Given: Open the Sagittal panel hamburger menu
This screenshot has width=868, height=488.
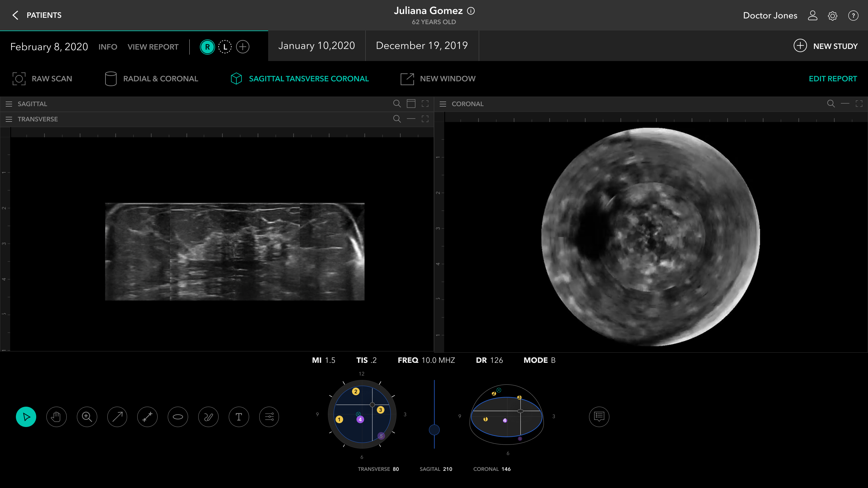Looking at the screenshot, I should (9, 104).
